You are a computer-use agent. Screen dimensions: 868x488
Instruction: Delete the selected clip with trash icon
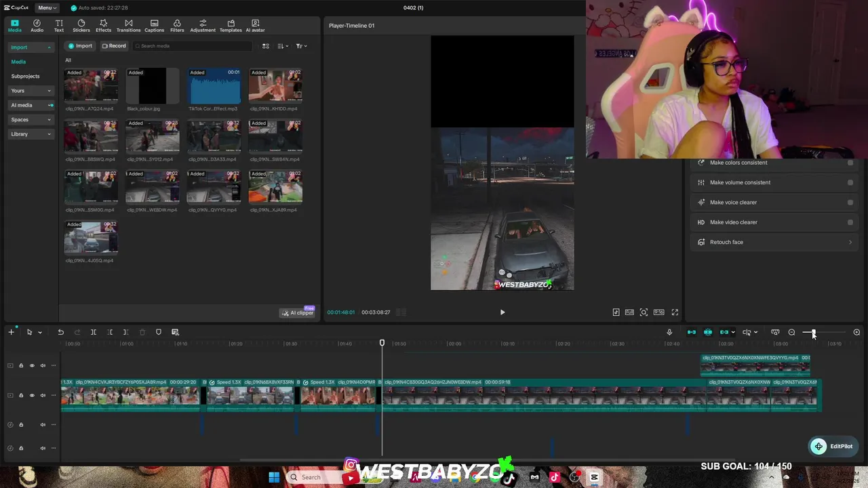[x=142, y=332]
